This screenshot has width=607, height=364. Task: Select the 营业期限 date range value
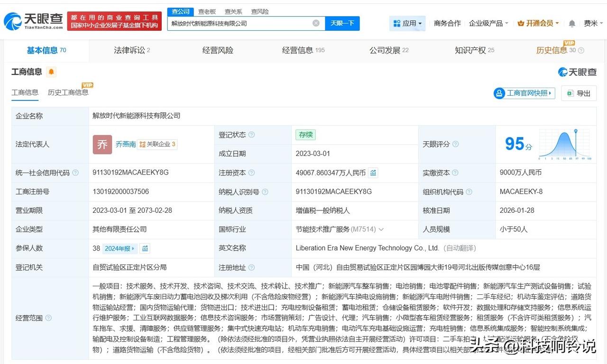point(132,210)
